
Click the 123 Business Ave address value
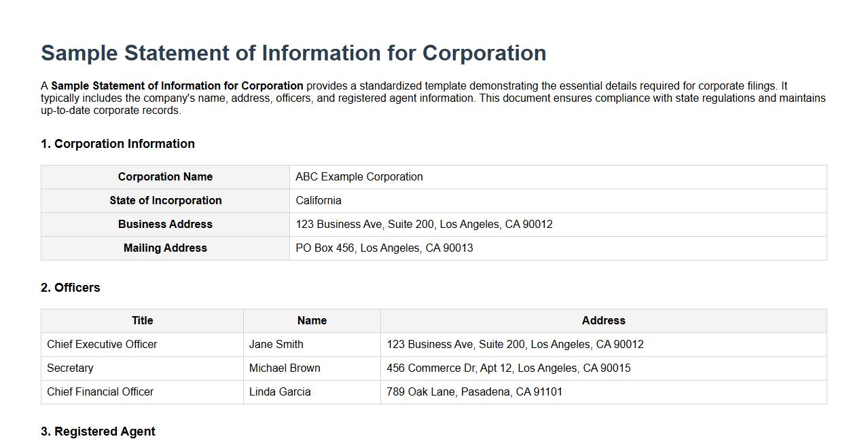pyautogui.click(x=424, y=224)
